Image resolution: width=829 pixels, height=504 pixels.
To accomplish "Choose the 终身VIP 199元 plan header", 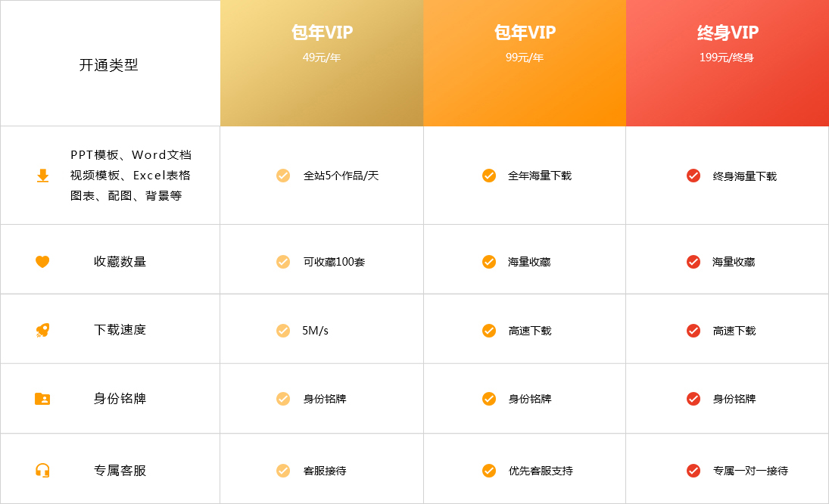I will click(x=728, y=63).
